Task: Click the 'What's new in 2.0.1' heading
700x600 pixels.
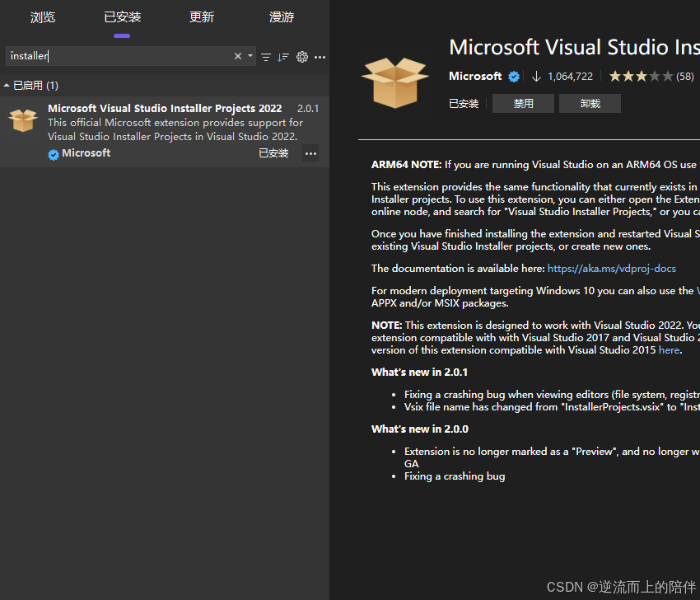Action: [x=420, y=373]
